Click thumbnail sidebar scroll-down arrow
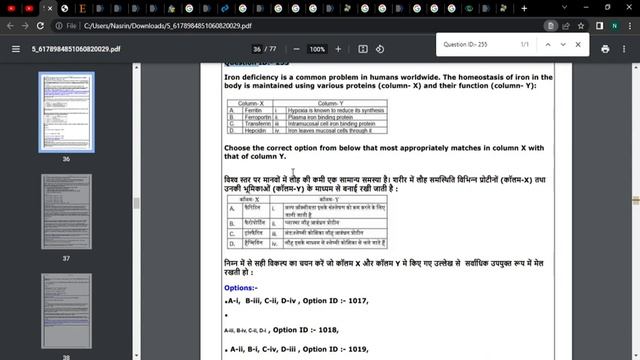This screenshot has width=640, height=360. tap(137, 356)
